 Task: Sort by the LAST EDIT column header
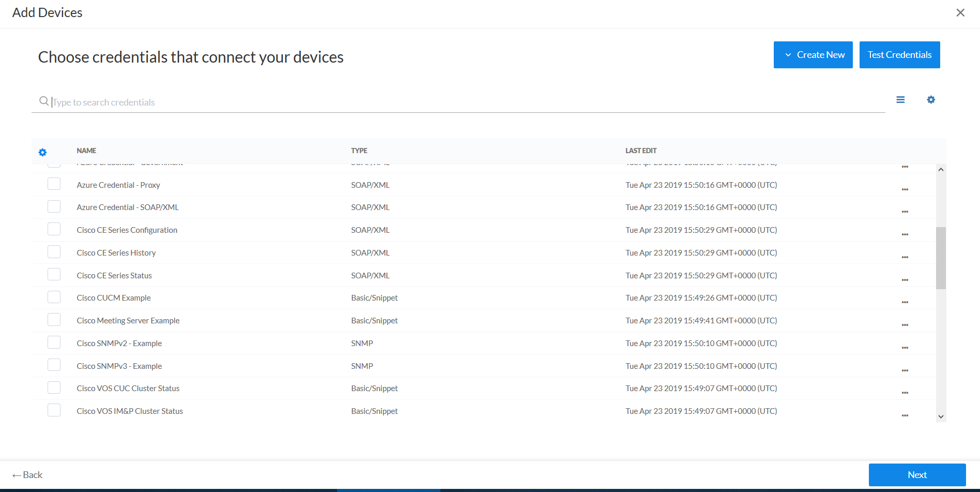click(640, 151)
